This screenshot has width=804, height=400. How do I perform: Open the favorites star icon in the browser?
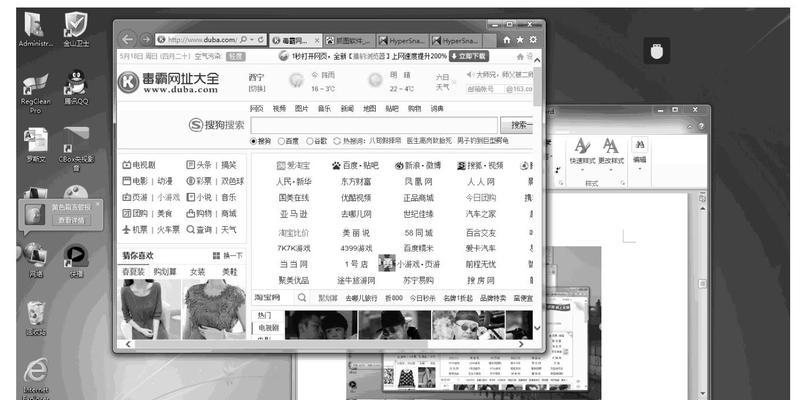(520, 39)
